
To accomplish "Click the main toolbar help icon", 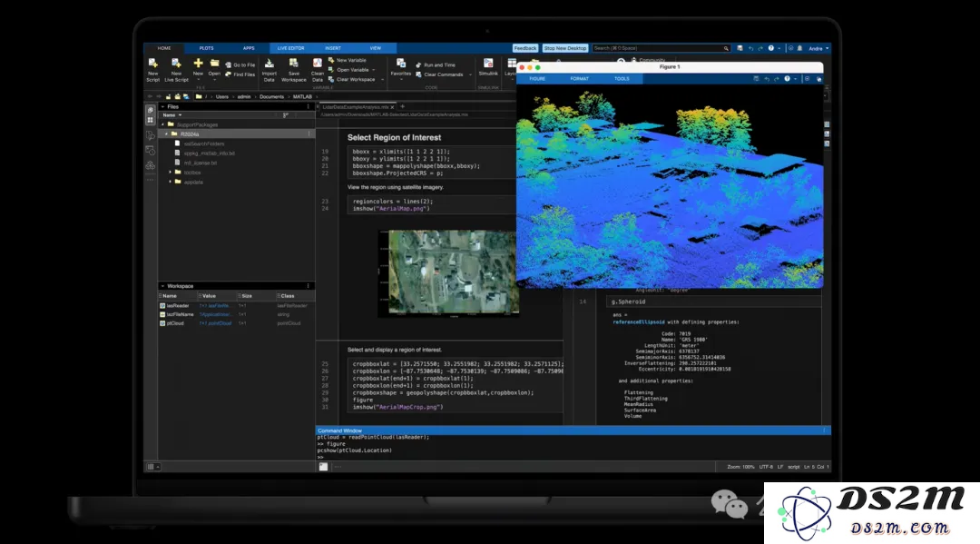I will pos(770,48).
